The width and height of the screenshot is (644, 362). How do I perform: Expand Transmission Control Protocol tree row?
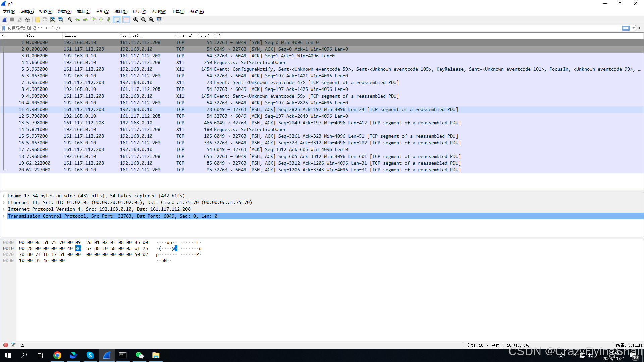4,216
